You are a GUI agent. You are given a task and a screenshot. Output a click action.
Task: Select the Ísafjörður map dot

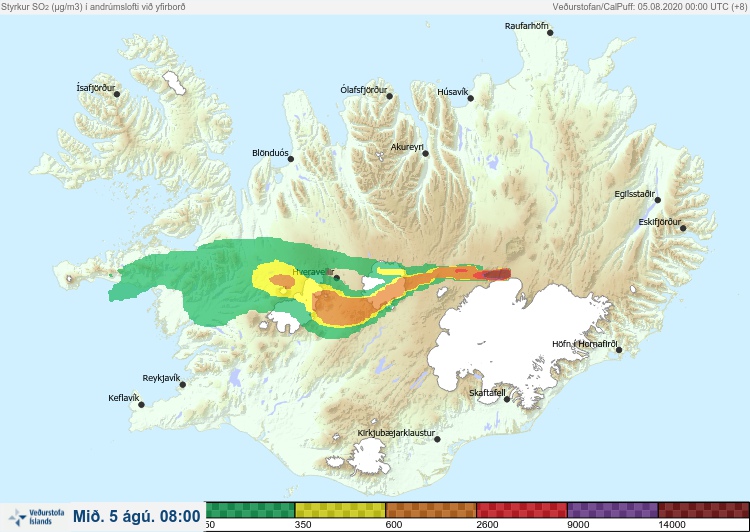[x=117, y=94]
